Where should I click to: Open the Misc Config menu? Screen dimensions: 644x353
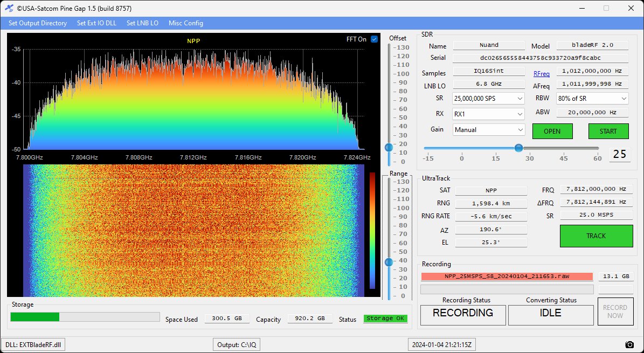click(x=185, y=23)
